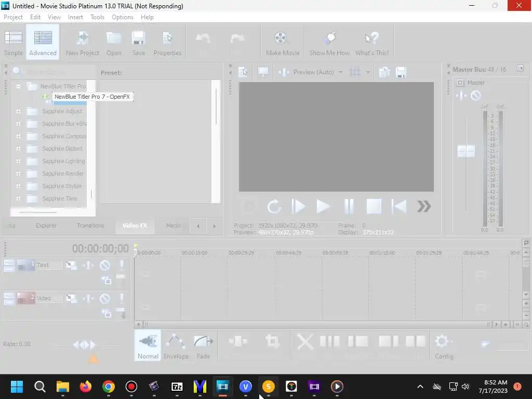Open project Properties
The image size is (532, 399).
pos(167,43)
